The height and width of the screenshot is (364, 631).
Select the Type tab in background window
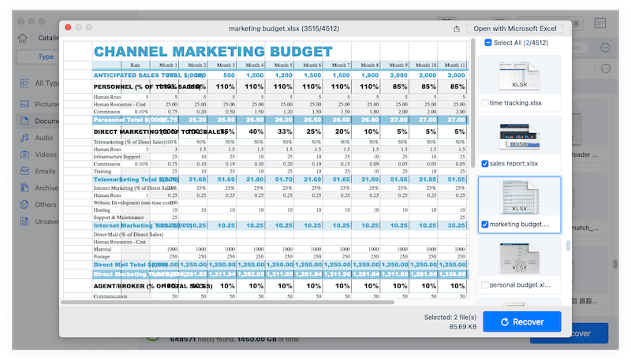[46, 57]
